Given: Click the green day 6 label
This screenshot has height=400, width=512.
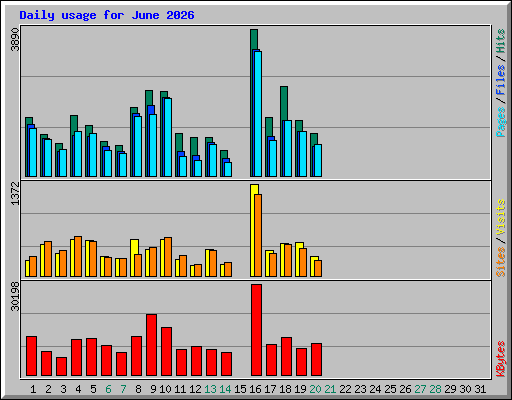Looking at the screenshot, I should (x=108, y=389).
